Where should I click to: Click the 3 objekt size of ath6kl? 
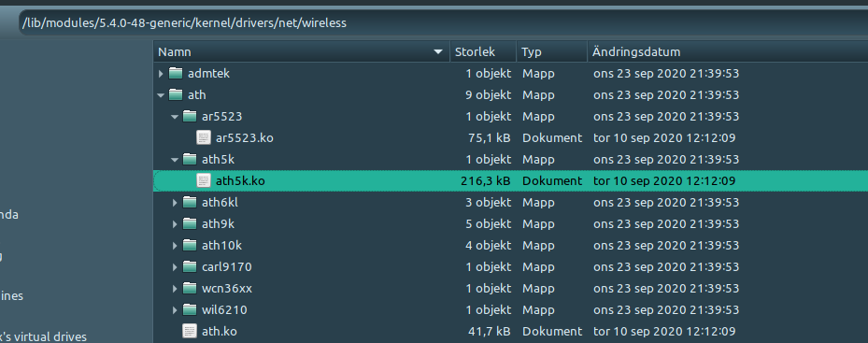(x=489, y=203)
